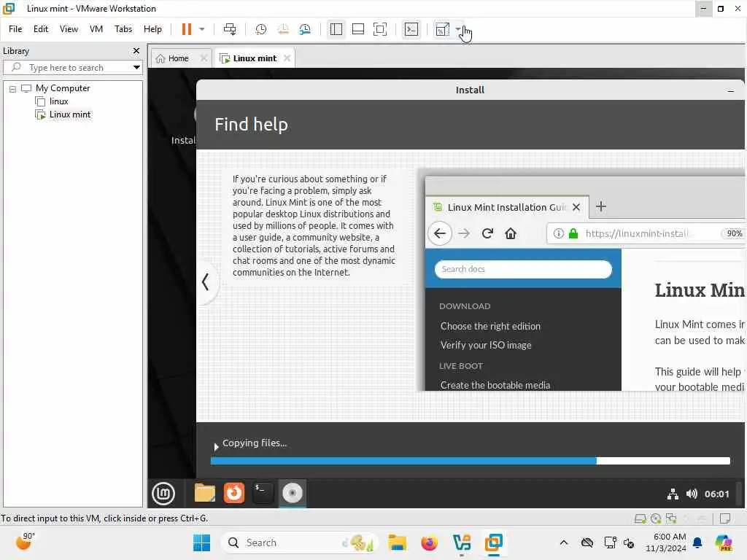Image resolution: width=747 pixels, height=560 pixels.
Task: Open the Files folder in Mint panel
Action: click(205, 493)
